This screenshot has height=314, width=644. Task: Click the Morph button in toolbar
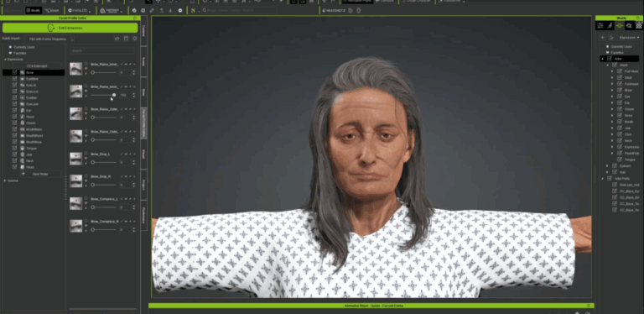[x=53, y=10]
